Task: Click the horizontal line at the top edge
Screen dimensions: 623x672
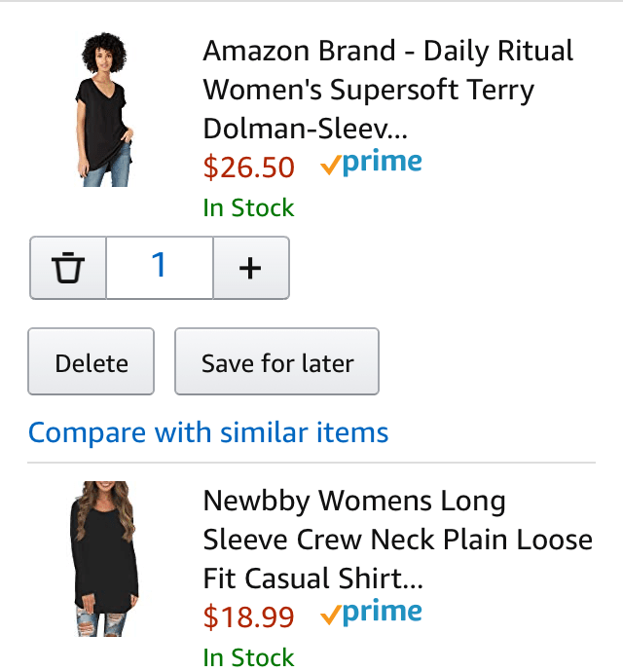Action: pos(311,1)
